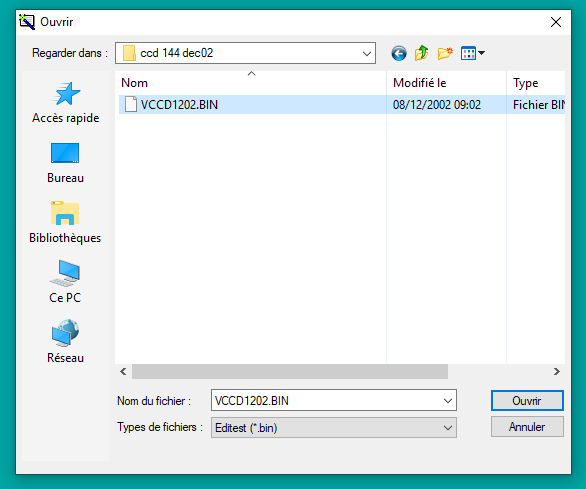Screen dimensions: 586x489
Task: Go up one folder level
Action: tap(422, 53)
